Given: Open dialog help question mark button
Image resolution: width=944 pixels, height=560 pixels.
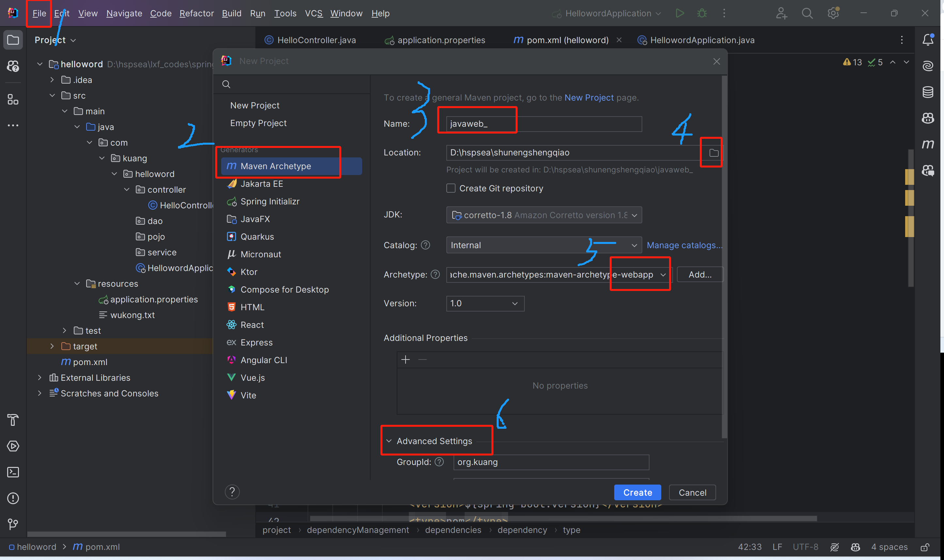Looking at the screenshot, I should point(232,492).
